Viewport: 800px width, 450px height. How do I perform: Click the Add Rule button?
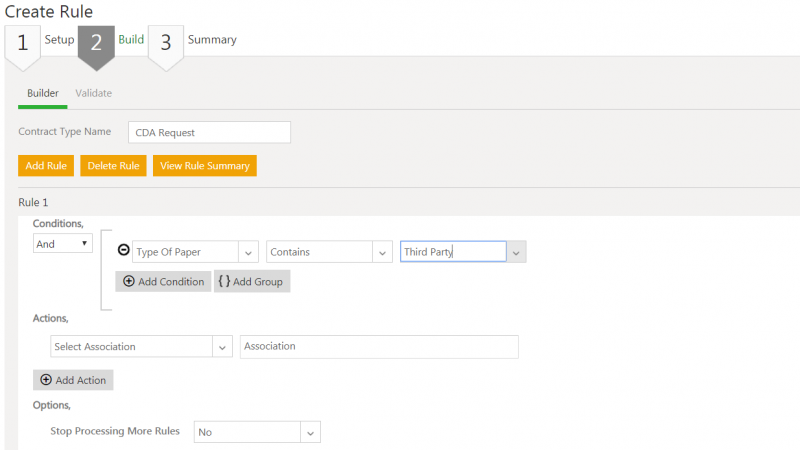[46, 165]
